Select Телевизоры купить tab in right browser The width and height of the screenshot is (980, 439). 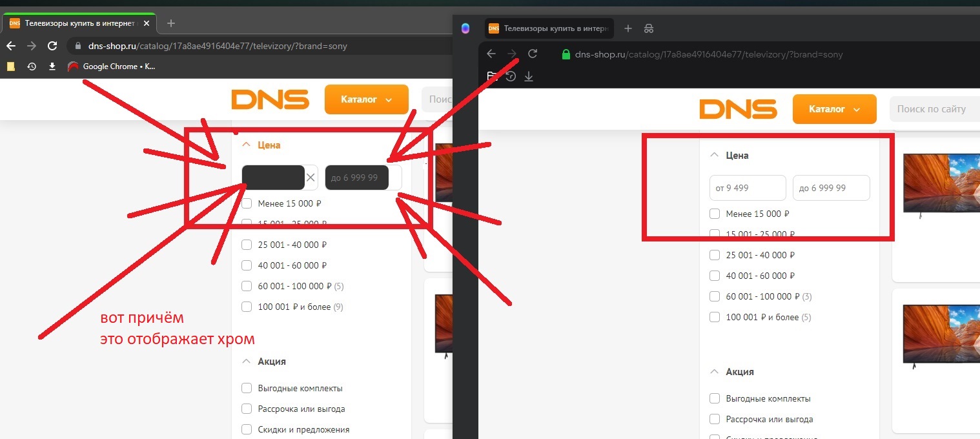click(548, 28)
